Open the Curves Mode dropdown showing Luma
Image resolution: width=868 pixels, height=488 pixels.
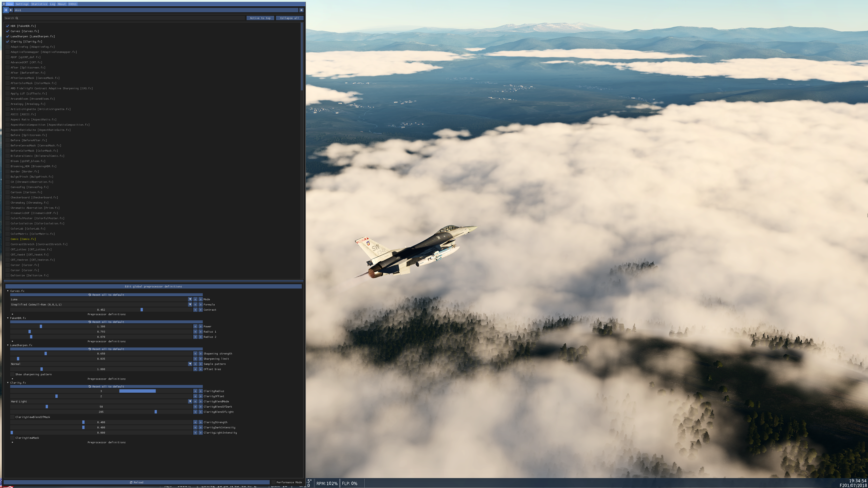coord(101,299)
